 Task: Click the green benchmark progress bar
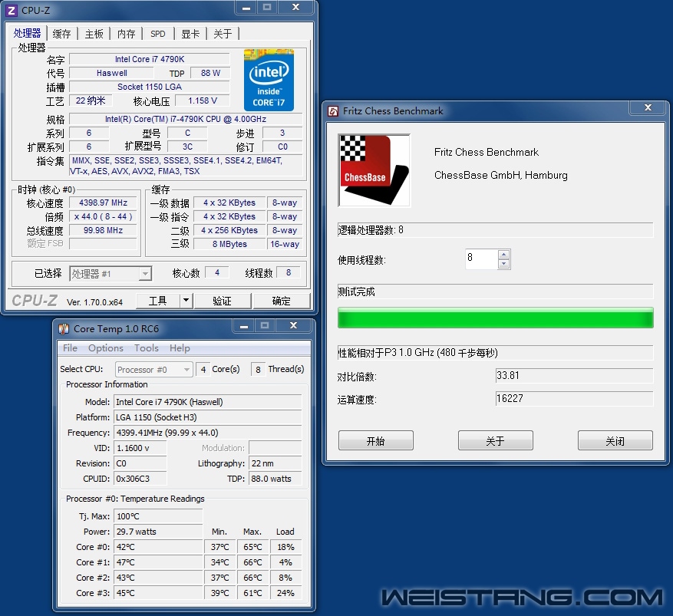point(495,318)
